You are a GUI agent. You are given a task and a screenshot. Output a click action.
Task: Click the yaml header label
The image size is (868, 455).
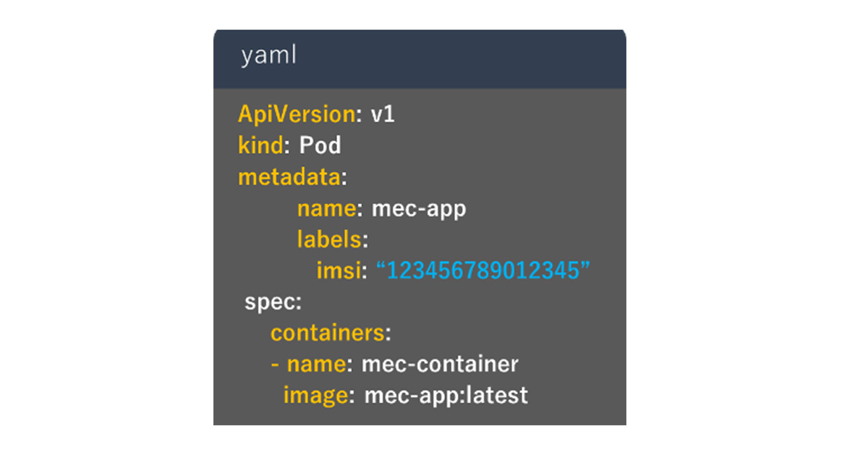pos(268,57)
